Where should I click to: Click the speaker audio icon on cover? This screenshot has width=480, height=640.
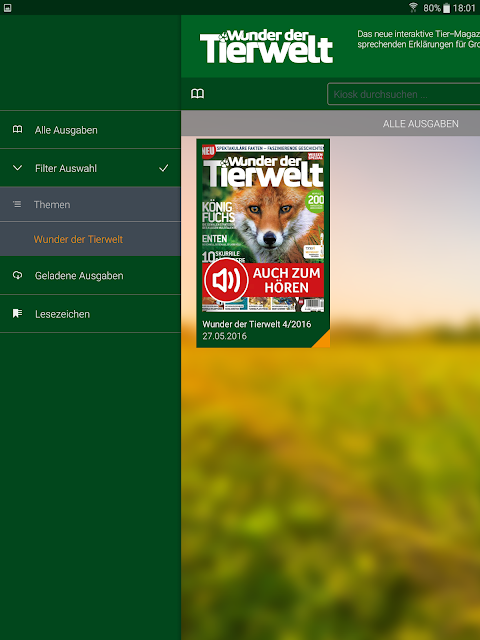tap(226, 280)
